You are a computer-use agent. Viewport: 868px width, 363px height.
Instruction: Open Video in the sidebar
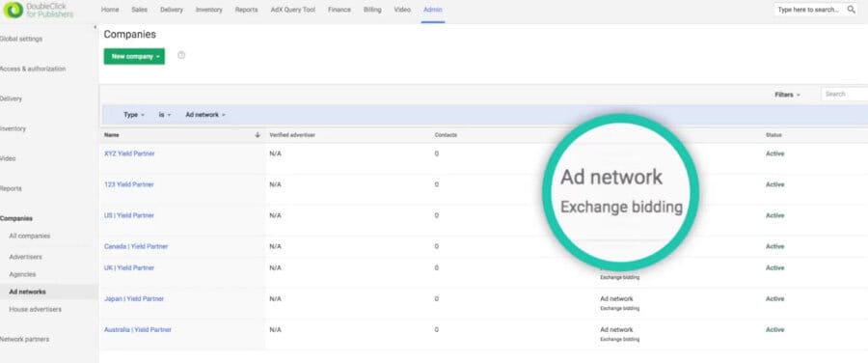[8, 158]
